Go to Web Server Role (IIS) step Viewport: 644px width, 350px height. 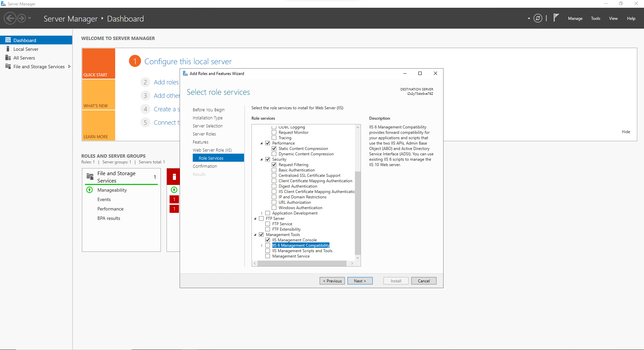(x=212, y=150)
